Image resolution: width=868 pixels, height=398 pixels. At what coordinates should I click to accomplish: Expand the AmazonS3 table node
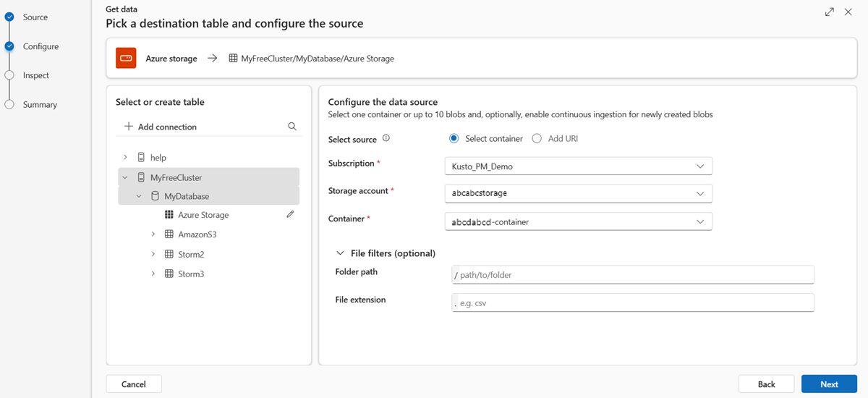(x=153, y=234)
